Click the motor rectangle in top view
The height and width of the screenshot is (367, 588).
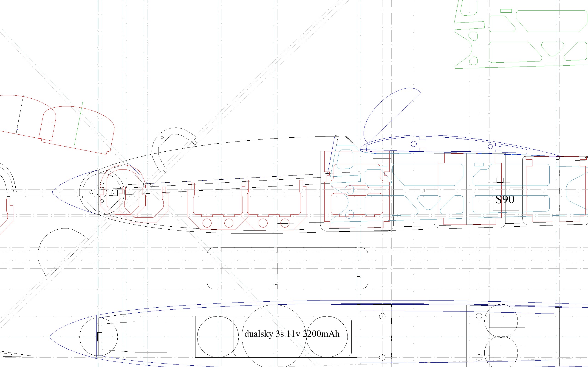[x=151, y=337]
